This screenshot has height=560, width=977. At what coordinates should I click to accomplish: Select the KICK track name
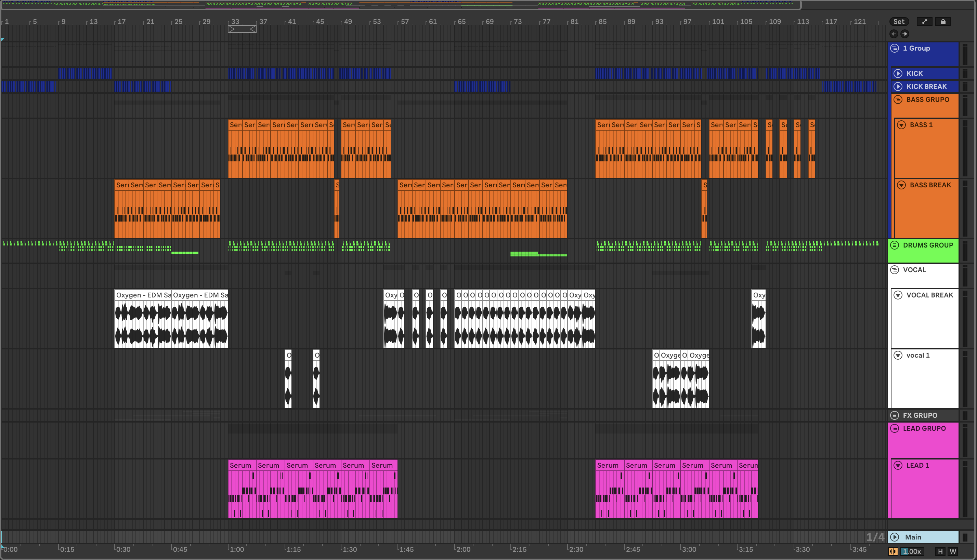tap(914, 74)
